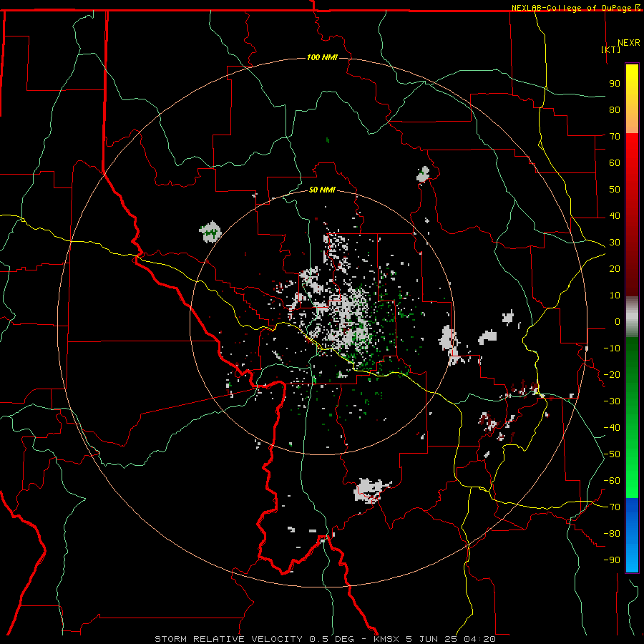Click the -80 value on velocity scale
This screenshot has width=644, height=644.
point(612,534)
